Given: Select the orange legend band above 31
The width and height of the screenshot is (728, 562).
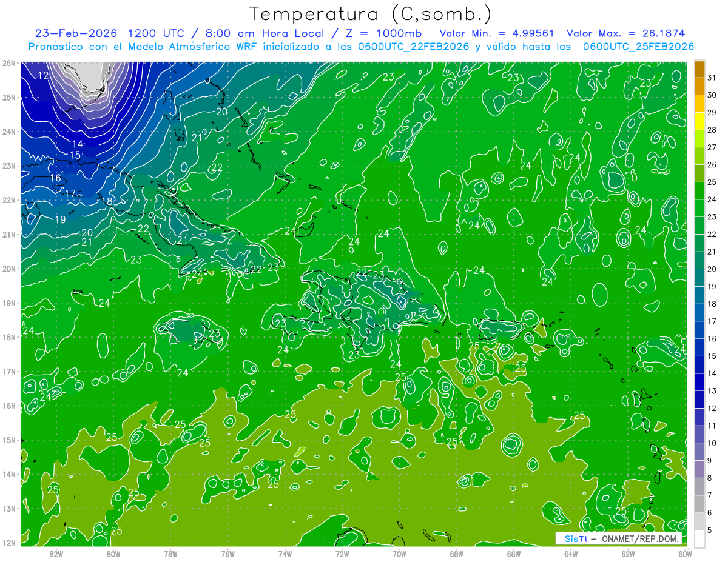Looking at the screenshot, I should point(699,69).
